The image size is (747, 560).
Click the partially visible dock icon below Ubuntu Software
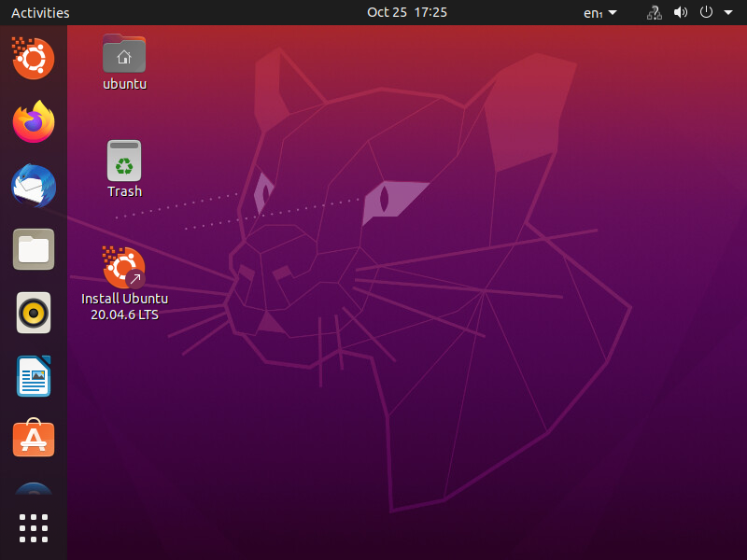click(x=33, y=487)
